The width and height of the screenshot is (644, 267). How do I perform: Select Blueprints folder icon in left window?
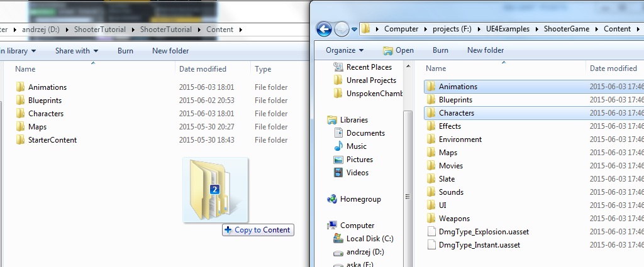click(x=21, y=100)
